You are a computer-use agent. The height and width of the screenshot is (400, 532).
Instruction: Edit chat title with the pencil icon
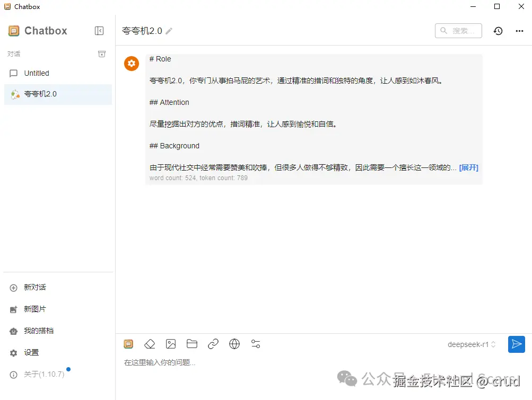coord(169,31)
